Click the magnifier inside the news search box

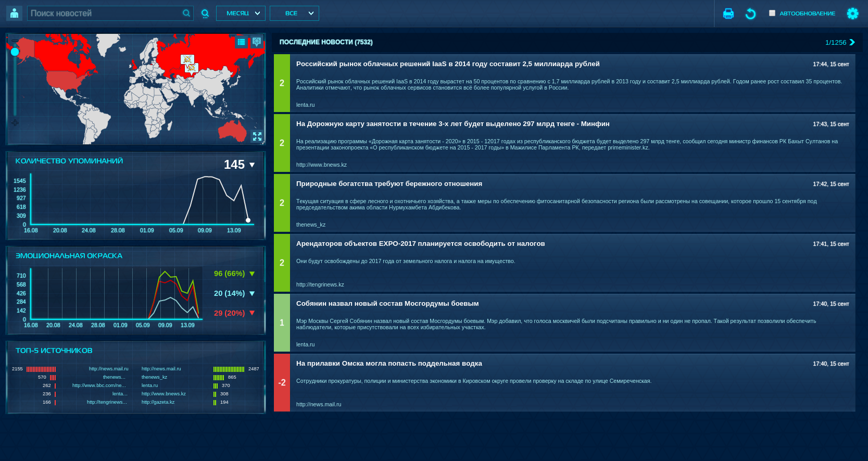click(186, 14)
